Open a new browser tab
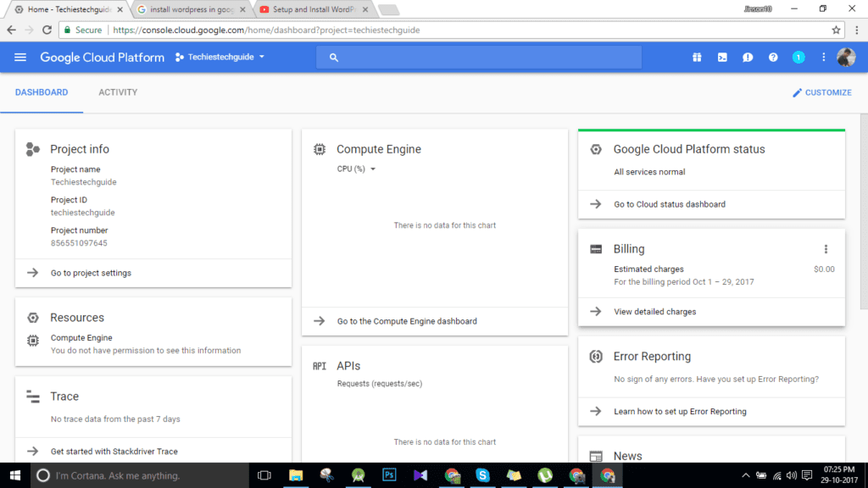Viewport: 868px width, 488px height. pos(388,10)
